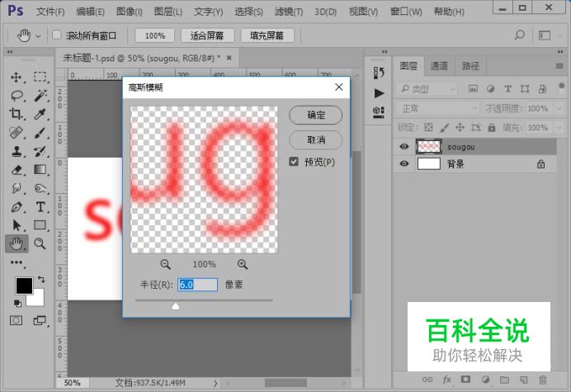Open the File menu
Screen dimensions: 571x392
50,12
